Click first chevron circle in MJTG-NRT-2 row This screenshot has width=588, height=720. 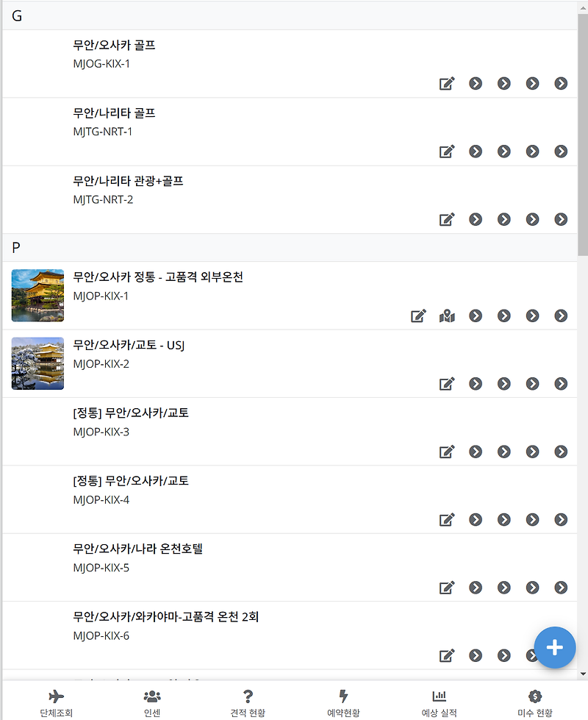[x=476, y=219]
